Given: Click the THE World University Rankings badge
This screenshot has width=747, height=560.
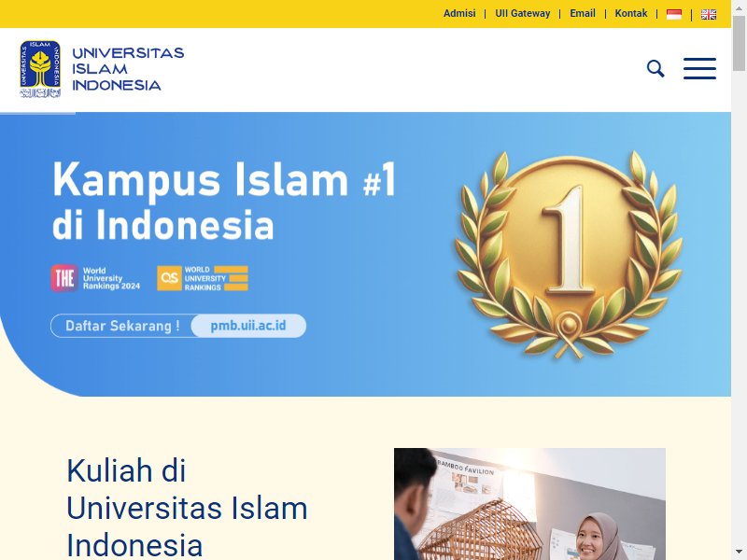Looking at the screenshot, I should [x=96, y=278].
